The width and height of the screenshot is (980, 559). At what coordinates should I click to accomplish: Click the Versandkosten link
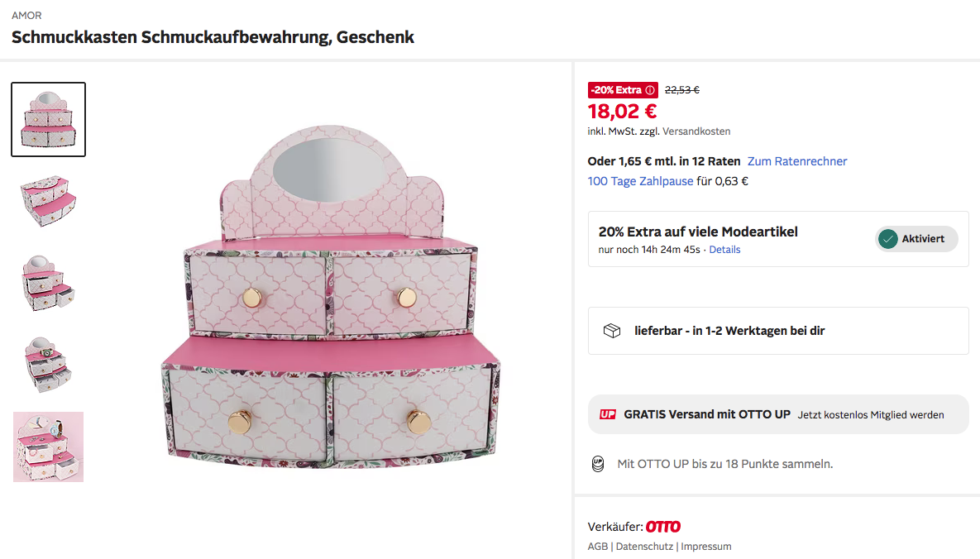tap(696, 131)
